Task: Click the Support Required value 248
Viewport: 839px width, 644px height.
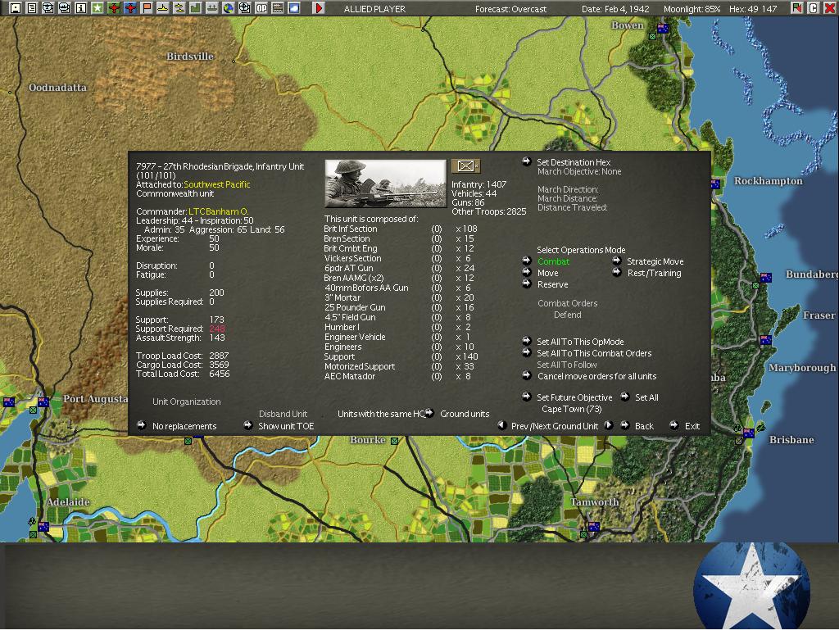Action: (x=217, y=329)
